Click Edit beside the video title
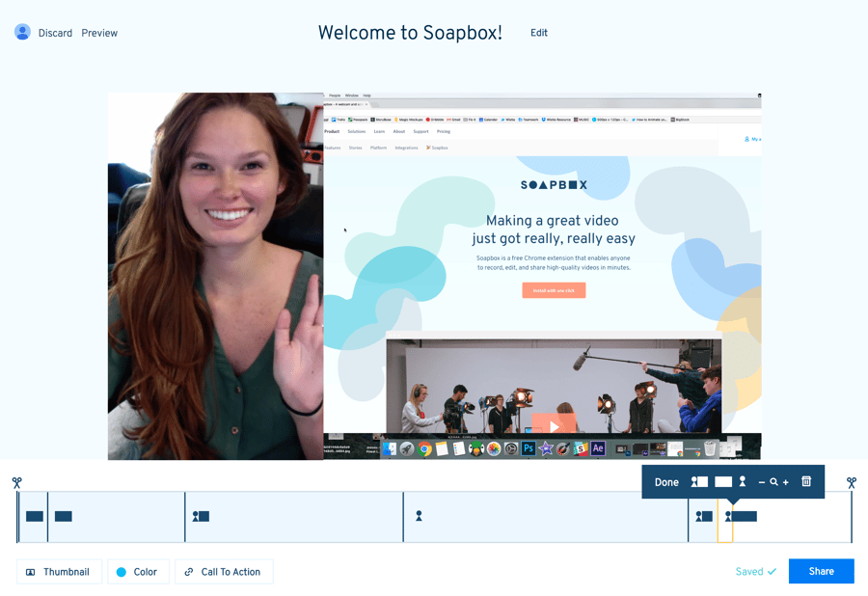The image size is (868, 596). click(538, 33)
